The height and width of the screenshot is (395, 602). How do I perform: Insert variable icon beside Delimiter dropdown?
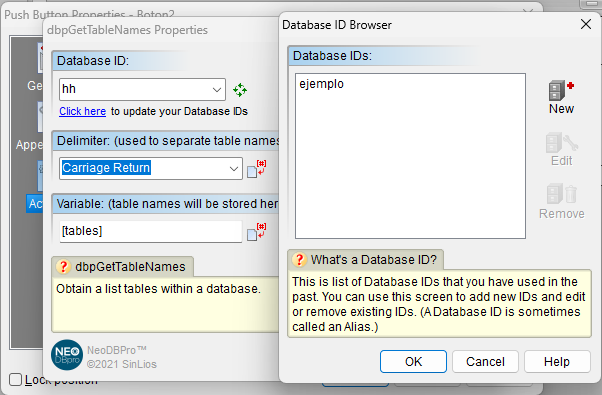point(256,169)
